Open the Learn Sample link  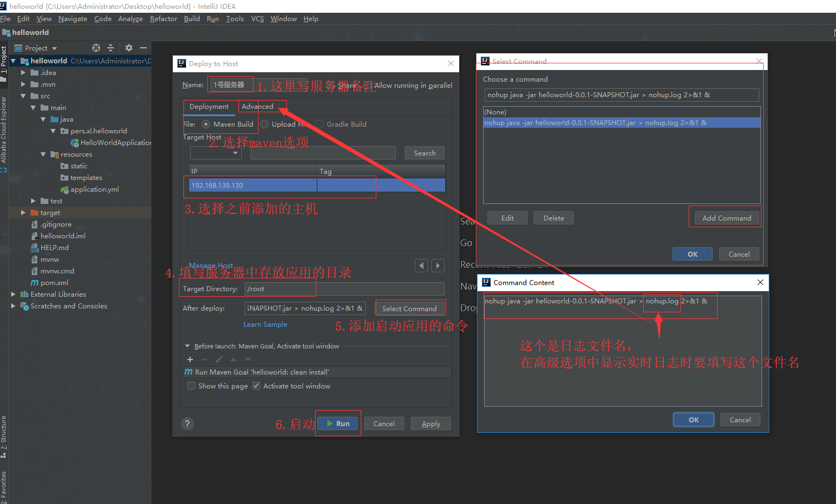[x=265, y=325]
